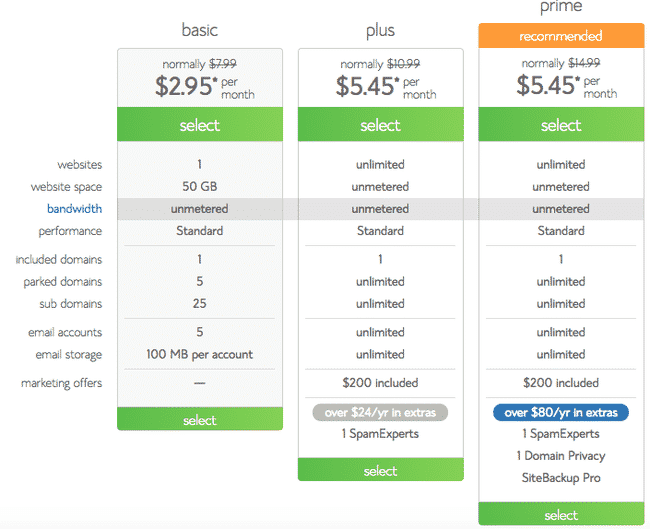Image resolution: width=650 pixels, height=529 pixels.
Task: Click the bottom select button under prime plan
Action: coord(561,515)
